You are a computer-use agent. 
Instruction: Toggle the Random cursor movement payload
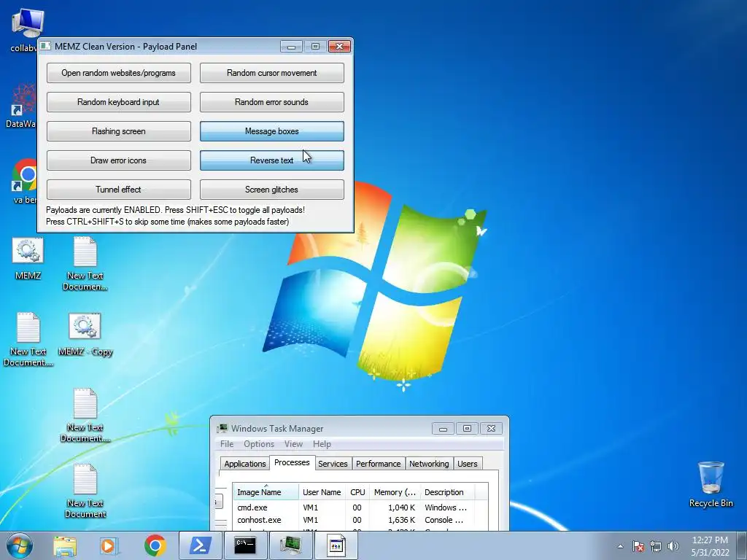coord(271,73)
